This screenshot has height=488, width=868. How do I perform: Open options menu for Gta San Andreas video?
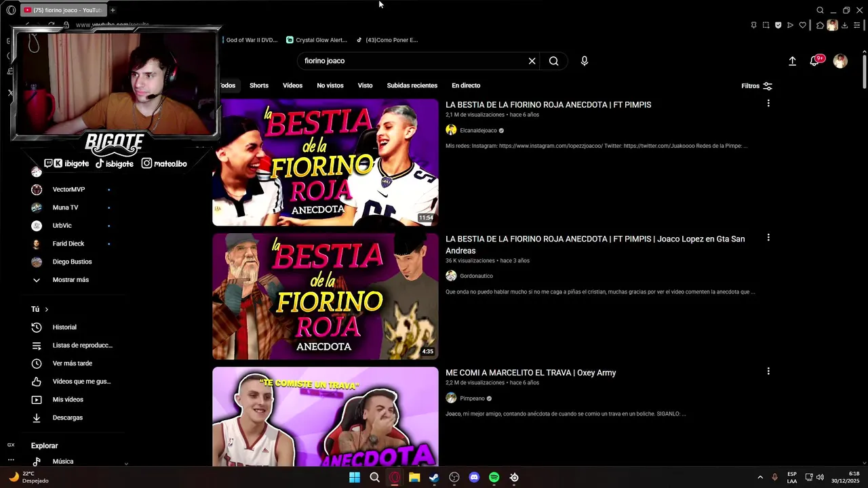click(x=768, y=237)
